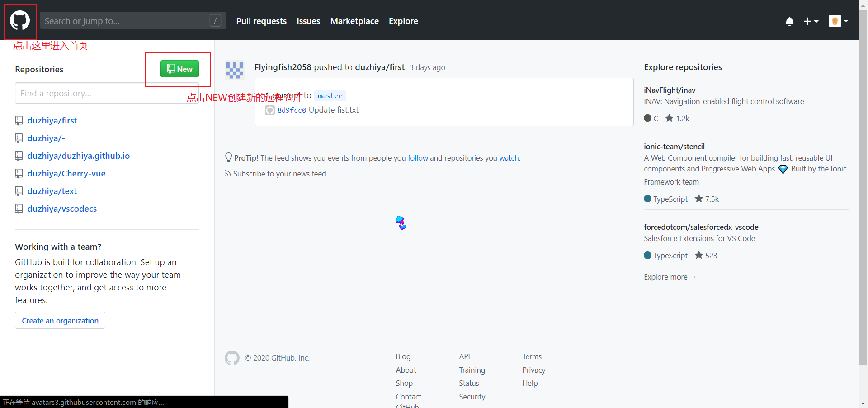This screenshot has width=868, height=408.
Task: Click Create an organization button
Action: (60, 320)
